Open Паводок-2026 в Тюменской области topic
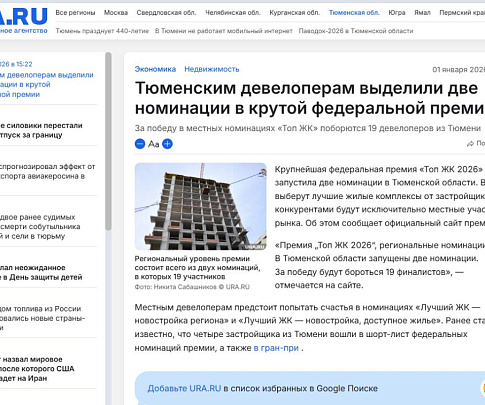The width and height of the screenshot is (485, 405). coord(356,31)
